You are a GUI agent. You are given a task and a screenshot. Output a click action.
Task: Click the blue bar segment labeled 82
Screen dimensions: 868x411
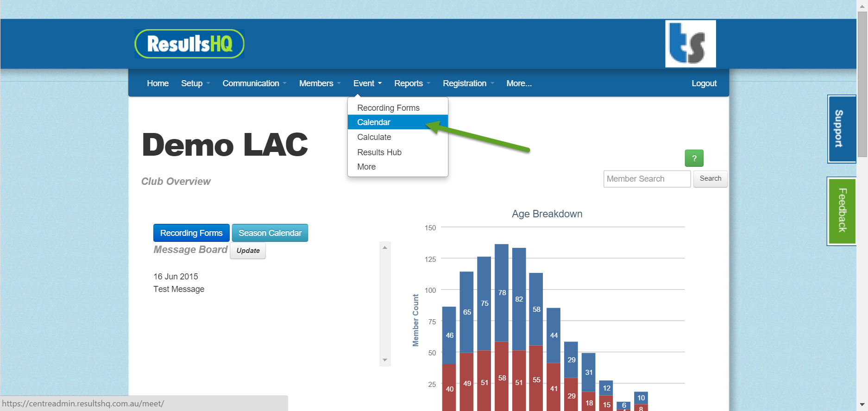tap(519, 299)
